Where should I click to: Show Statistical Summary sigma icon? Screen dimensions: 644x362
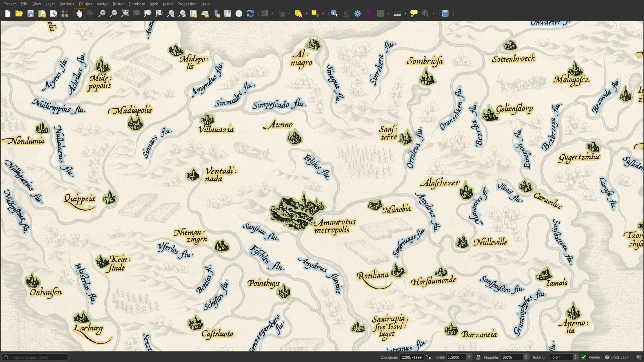click(369, 14)
